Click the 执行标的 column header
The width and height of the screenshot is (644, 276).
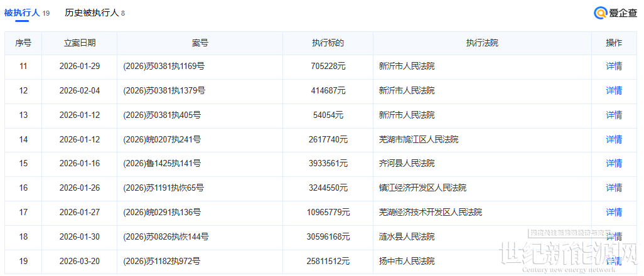[x=328, y=43]
